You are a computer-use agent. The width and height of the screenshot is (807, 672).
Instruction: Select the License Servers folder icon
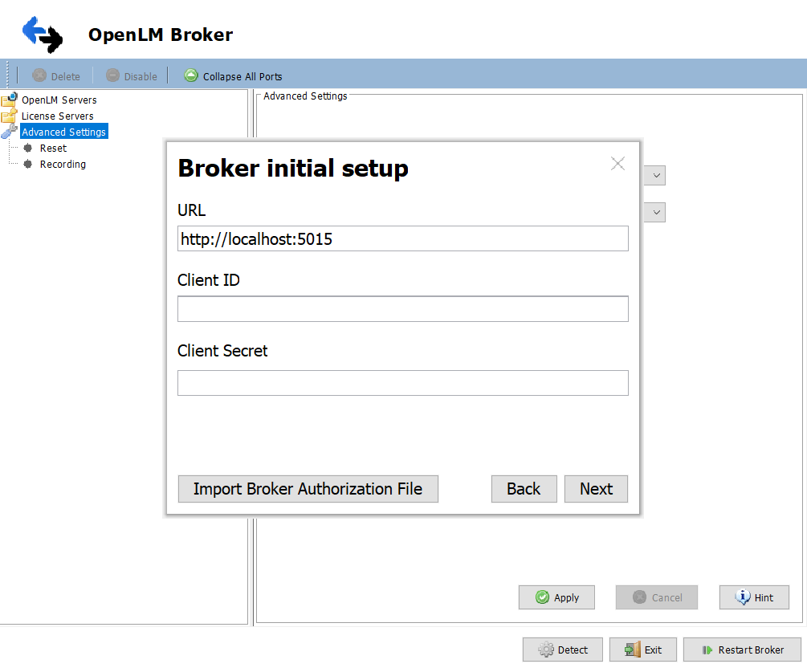pyautogui.click(x=9, y=116)
